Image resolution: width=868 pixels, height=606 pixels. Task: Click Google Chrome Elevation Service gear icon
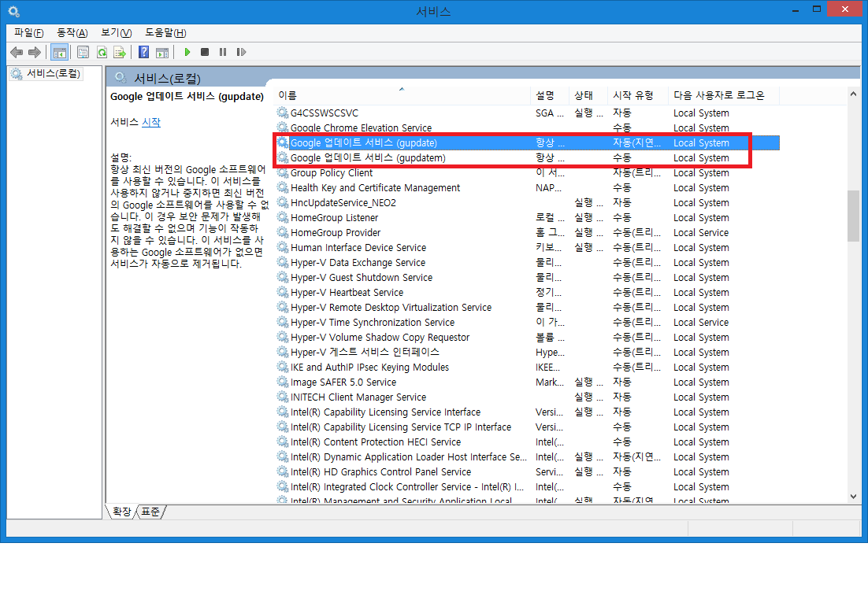[282, 127]
